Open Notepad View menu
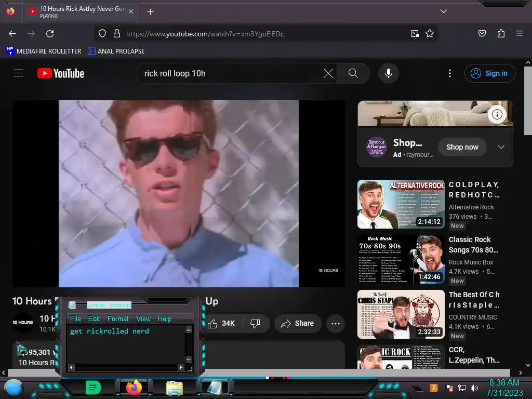 [143, 318]
